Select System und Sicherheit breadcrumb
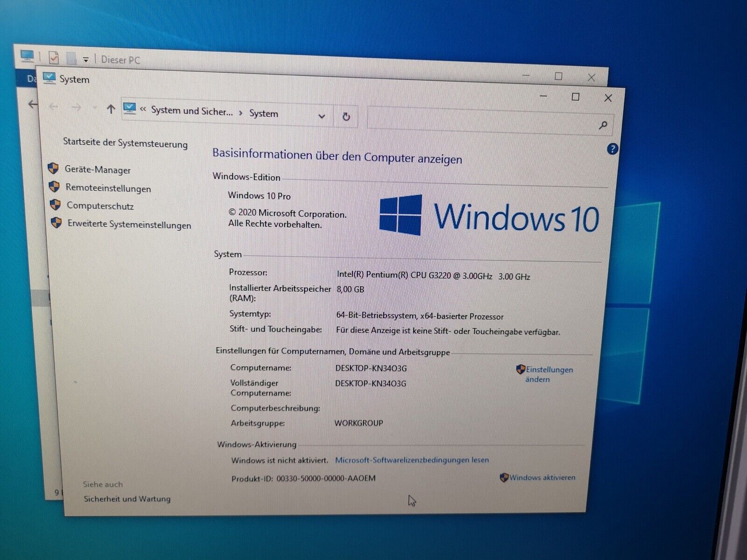Screen dimensions: 747x560 tap(191, 111)
